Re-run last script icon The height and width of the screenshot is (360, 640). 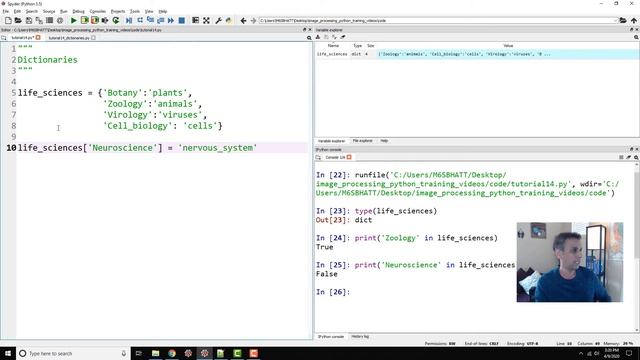coord(116,20)
